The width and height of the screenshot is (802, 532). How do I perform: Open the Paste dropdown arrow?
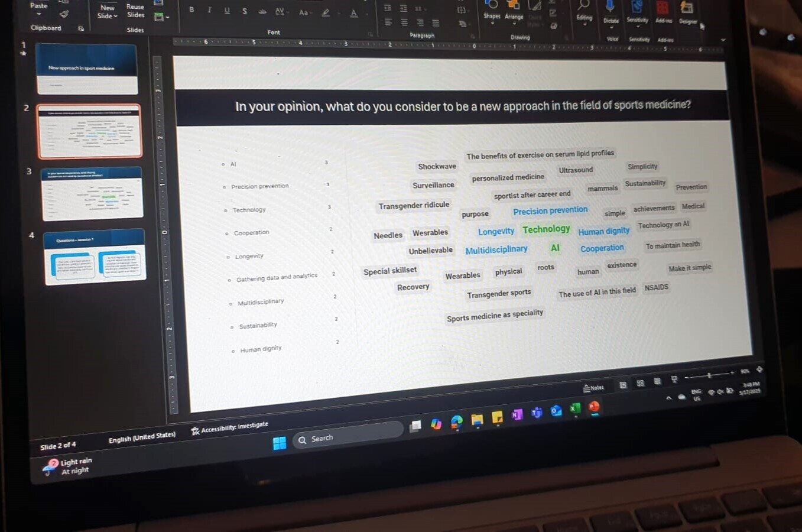point(39,14)
